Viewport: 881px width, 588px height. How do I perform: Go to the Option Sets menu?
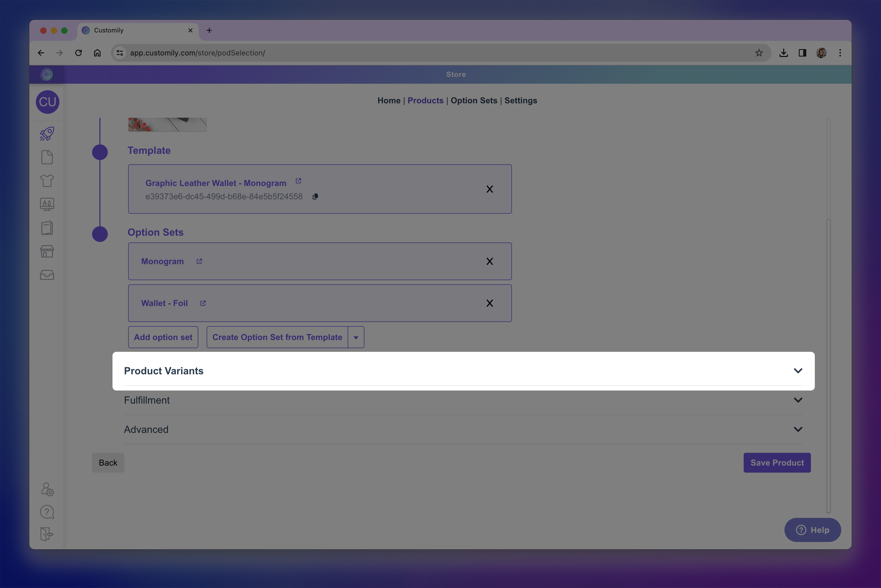coord(474,100)
